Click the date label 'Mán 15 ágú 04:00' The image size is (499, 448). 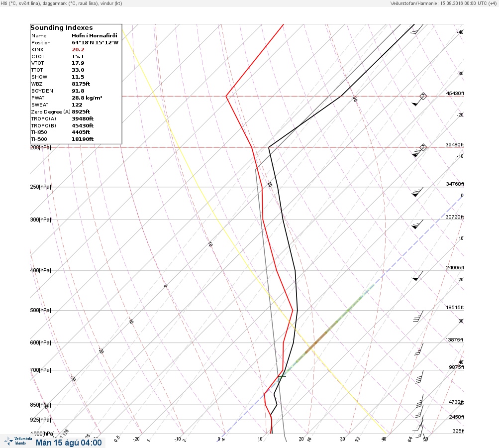click(69, 443)
